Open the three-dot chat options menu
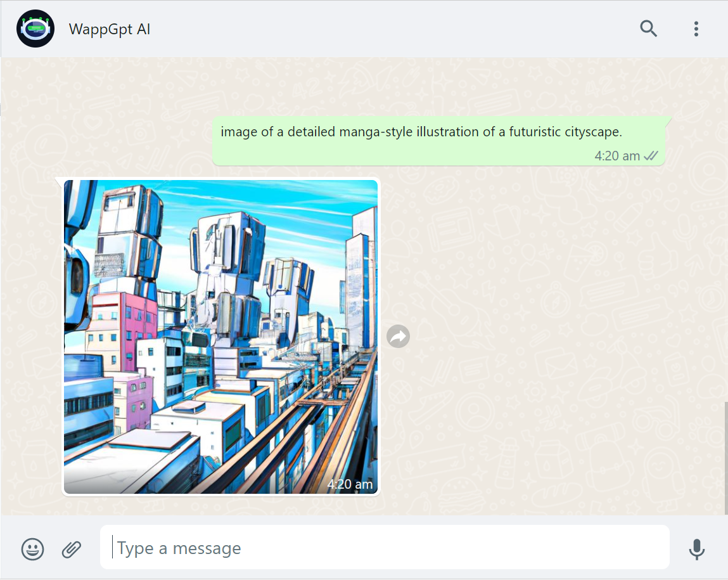The height and width of the screenshot is (580, 728). 696,29
